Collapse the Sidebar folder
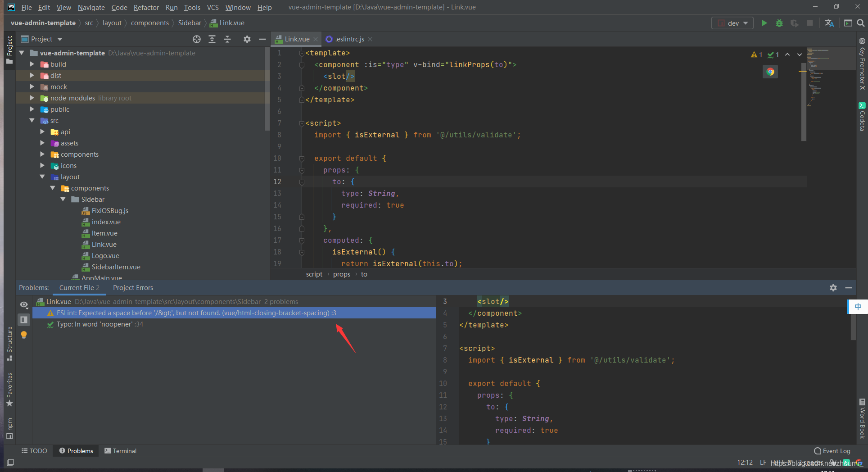Viewport: 868px width, 472px height. point(63,200)
